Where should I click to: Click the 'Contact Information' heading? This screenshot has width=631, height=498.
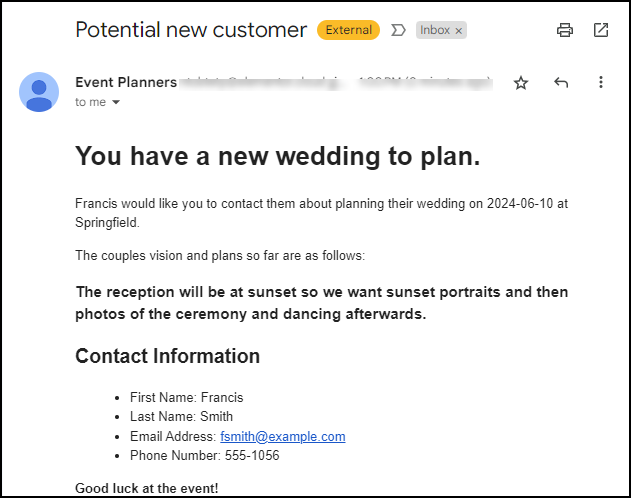[x=167, y=356]
